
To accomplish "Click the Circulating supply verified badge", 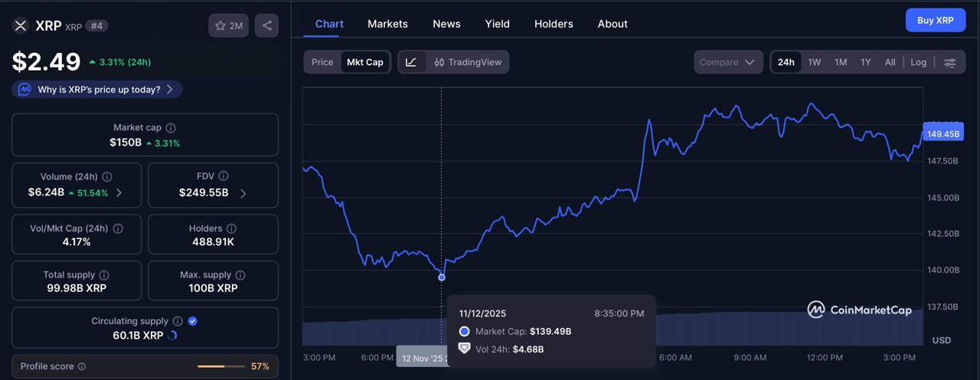I will pos(193,321).
